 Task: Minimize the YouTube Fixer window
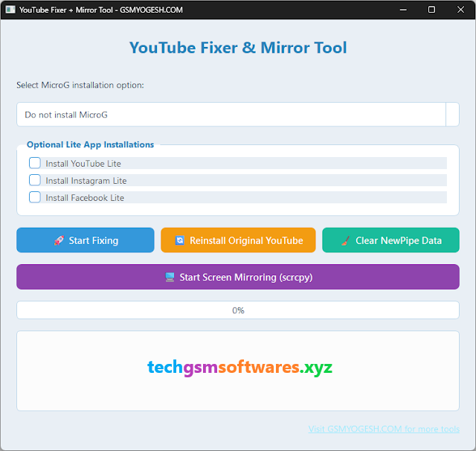pyautogui.click(x=403, y=10)
